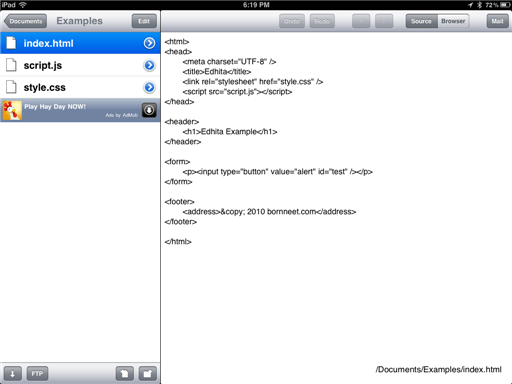Open the FTP transfer button
The height and width of the screenshot is (384, 512).
[x=37, y=374]
